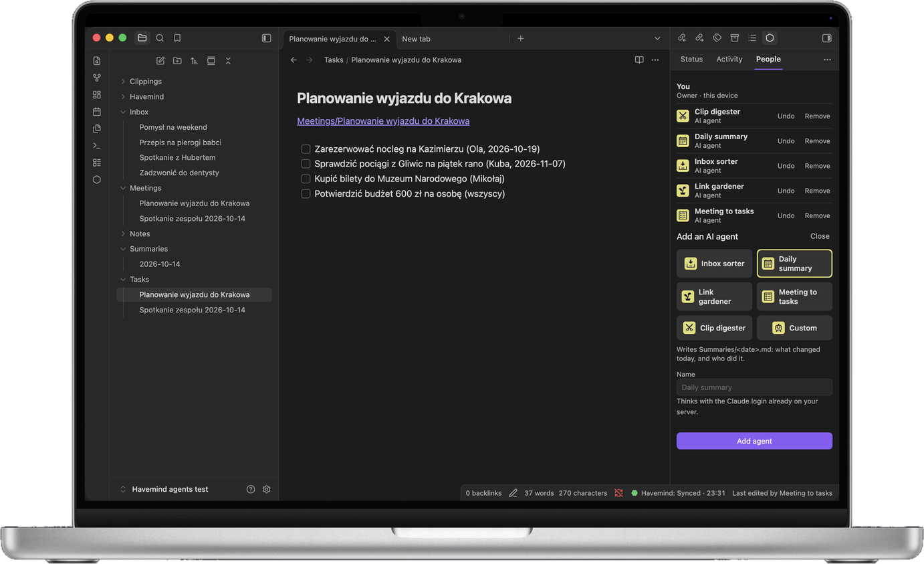Click the new note icon in explorer
The width and height of the screenshot is (924, 564).
pyautogui.click(x=160, y=61)
